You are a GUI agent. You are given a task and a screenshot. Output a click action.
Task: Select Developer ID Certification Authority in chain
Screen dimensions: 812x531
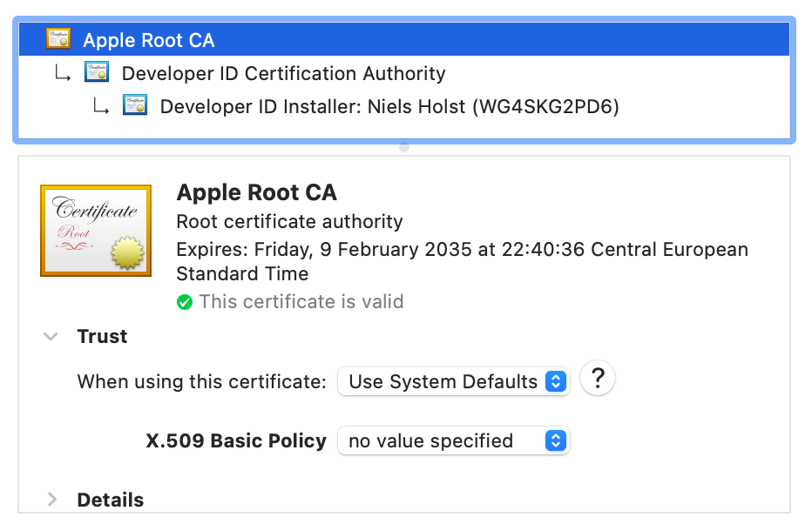point(283,73)
